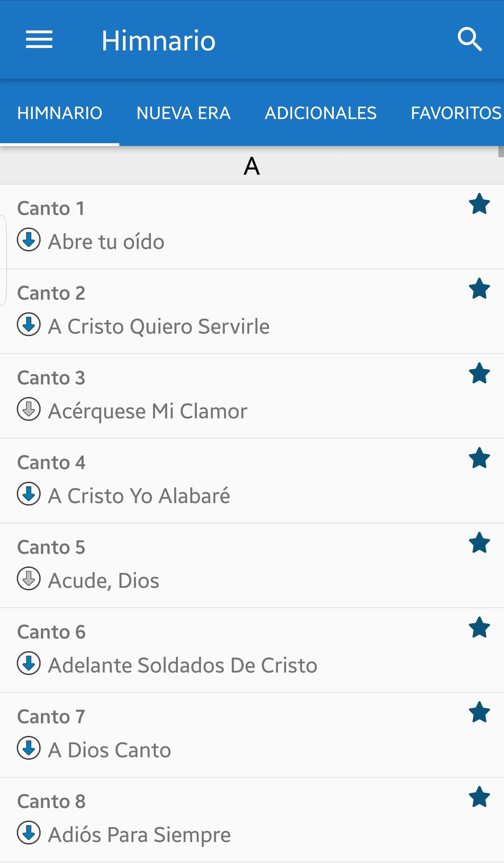Viewport: 504px width, 863px height.
Task: Open hymn A Dios Canto
Action: coord(110,750)
